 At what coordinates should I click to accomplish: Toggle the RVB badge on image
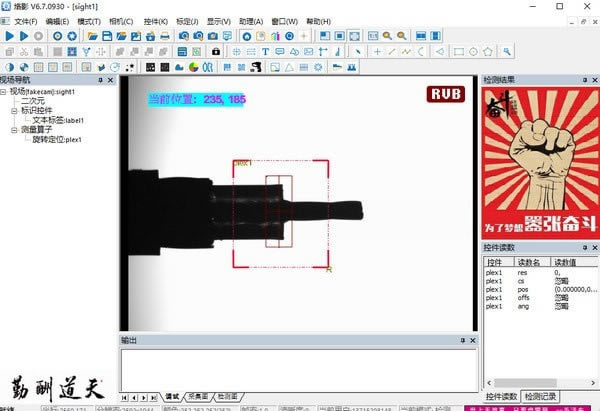[446, 94]
